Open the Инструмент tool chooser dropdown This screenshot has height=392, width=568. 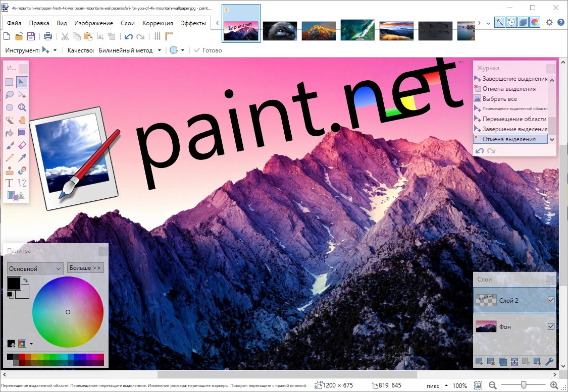tap(49, 50)
